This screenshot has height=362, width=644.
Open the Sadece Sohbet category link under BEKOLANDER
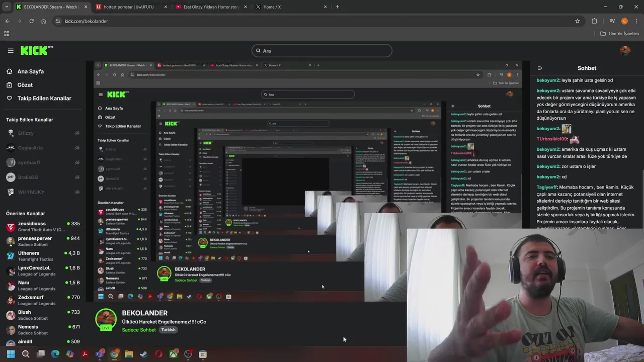coord(139,330)
